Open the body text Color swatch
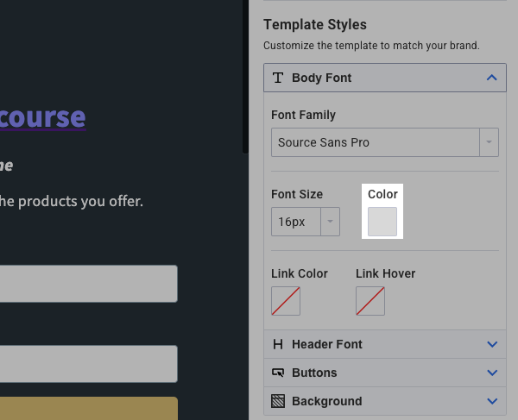This screenshot has height=420, width=518. click(x=382, y=222)
